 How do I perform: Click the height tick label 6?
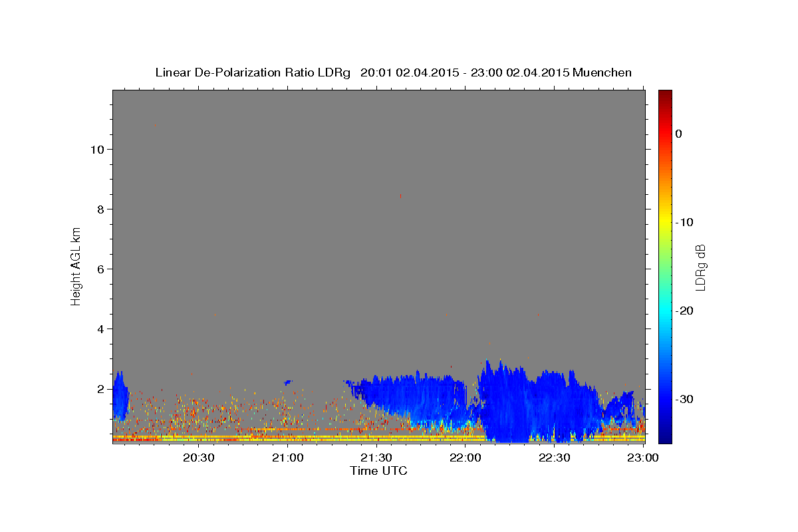[x=99, y=269]
